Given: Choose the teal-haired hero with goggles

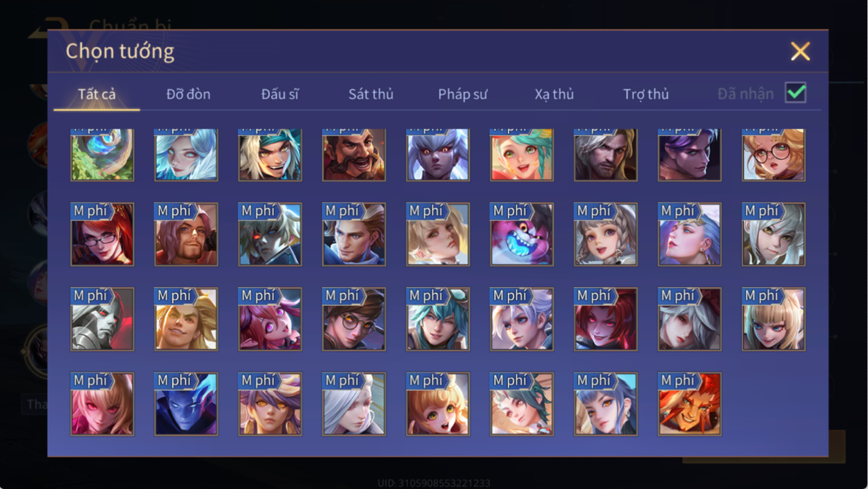Looking at the screenshot, I should pos(438,319).
